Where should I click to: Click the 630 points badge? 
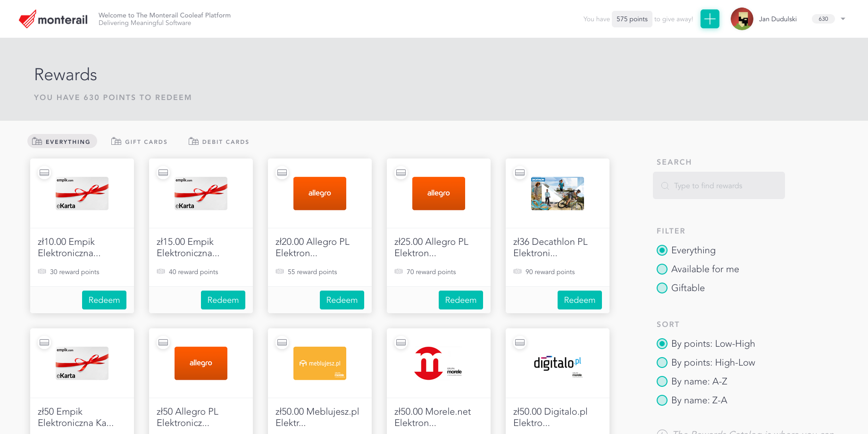point(823,19)
